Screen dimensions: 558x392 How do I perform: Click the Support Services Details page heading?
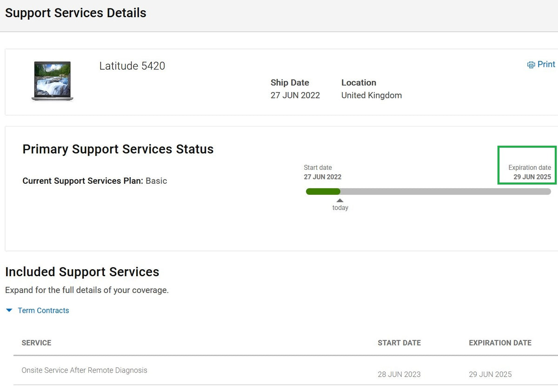pyautogui.click(x=76, y=13)
